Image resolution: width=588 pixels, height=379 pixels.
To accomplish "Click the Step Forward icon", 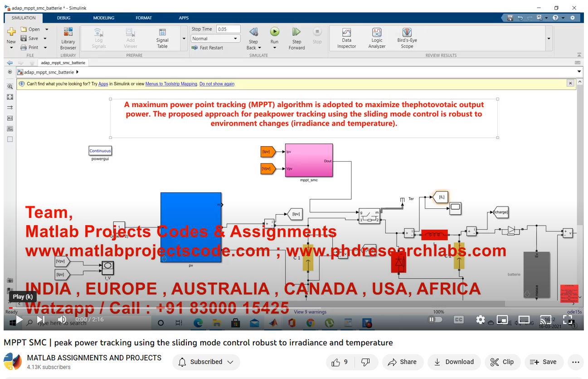I will [x=296, y=32].
